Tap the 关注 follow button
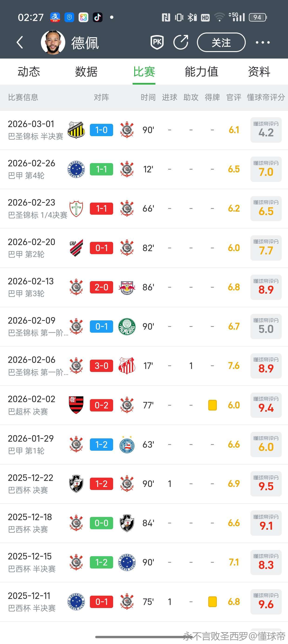Viewport: 288px width, 644px height. click(x=221, y=42)
